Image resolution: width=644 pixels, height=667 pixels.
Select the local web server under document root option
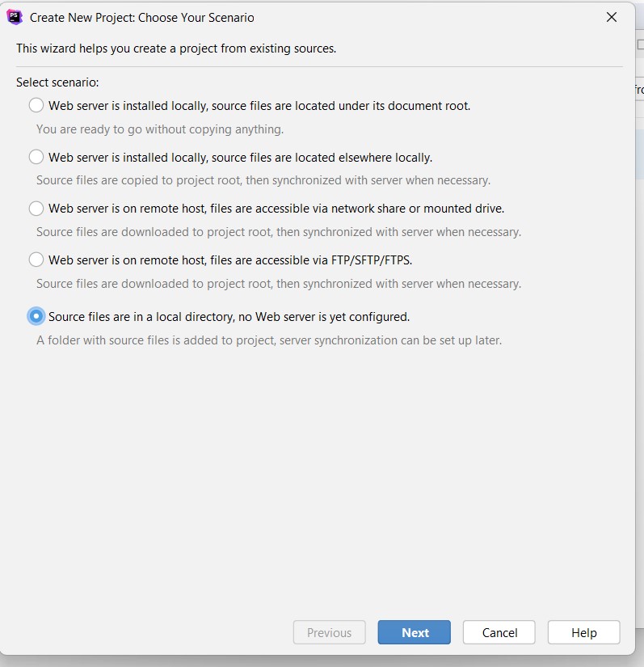tap(36, 105)
